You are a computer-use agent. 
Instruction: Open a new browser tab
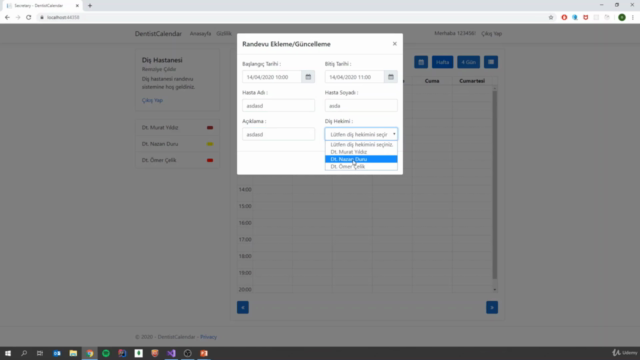tap(90, 6)
